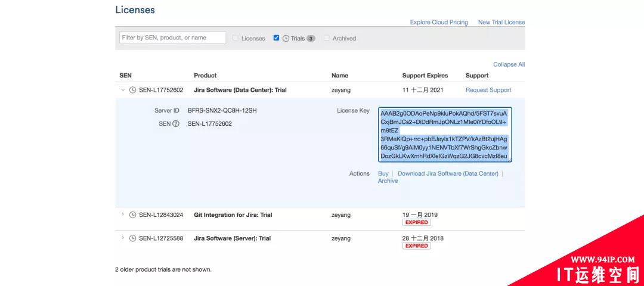Click Collapse All link
This screenshot has width=644, height=286.
tap(509, 64)
